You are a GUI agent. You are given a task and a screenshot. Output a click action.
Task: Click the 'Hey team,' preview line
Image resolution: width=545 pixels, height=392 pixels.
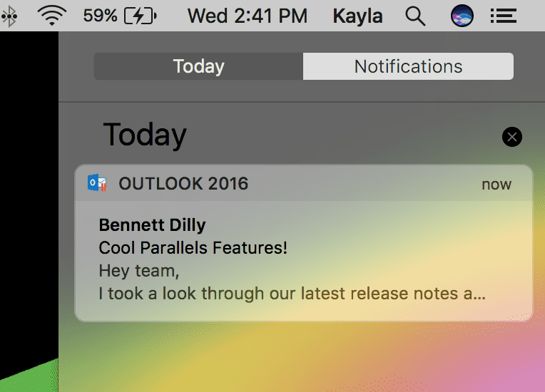pos(139,271)
